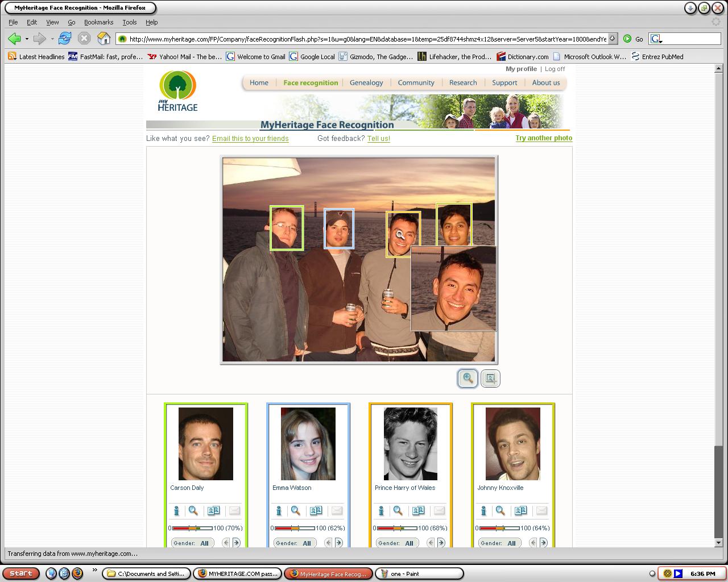
Task: Click the Firefox address bar URL field
Action: pos(367,39)
